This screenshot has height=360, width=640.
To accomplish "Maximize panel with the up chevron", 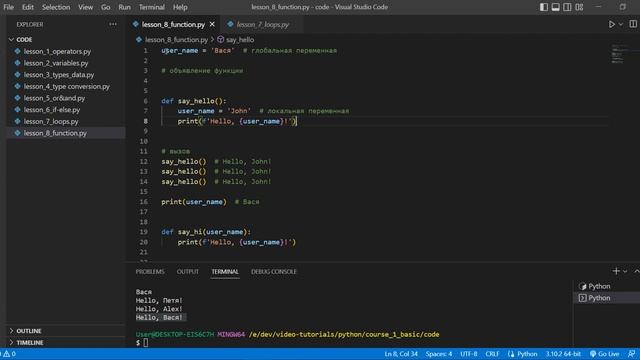I will [x=636, y=271].
